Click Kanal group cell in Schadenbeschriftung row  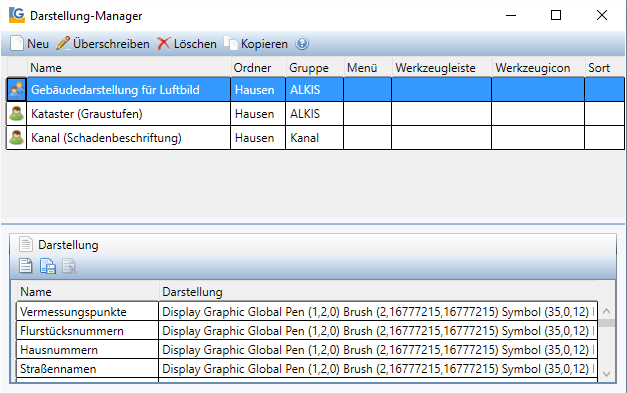[314, 138]
